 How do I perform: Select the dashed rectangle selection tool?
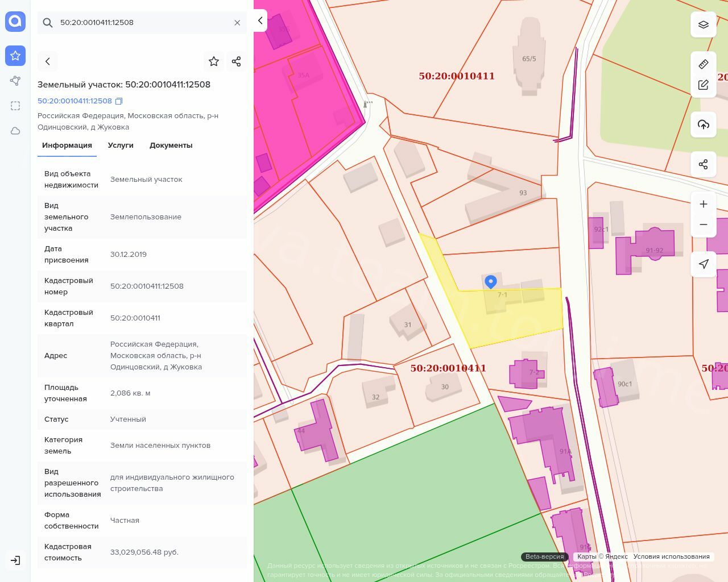(15, 106)
